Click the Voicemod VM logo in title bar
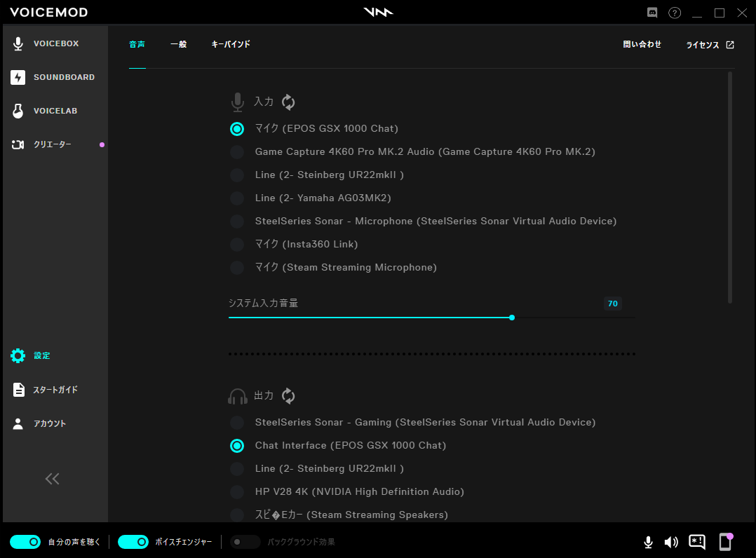Screen dimensions: 756x558 (379, 12)
